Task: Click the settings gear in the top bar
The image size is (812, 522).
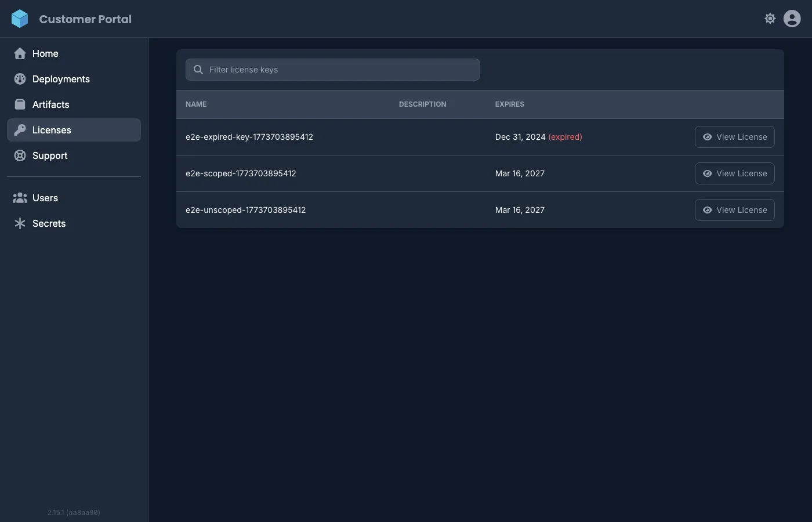Action: (x=770, y=18)
